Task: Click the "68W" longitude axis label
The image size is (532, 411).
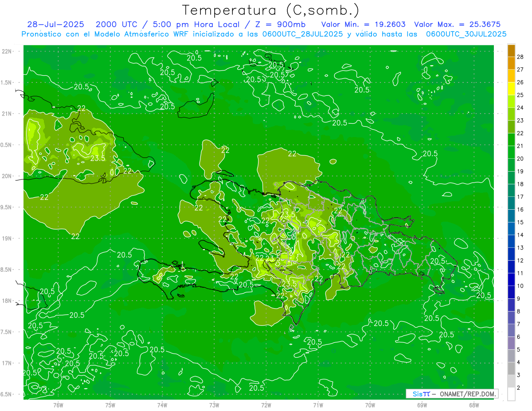Action: [474, 405]
